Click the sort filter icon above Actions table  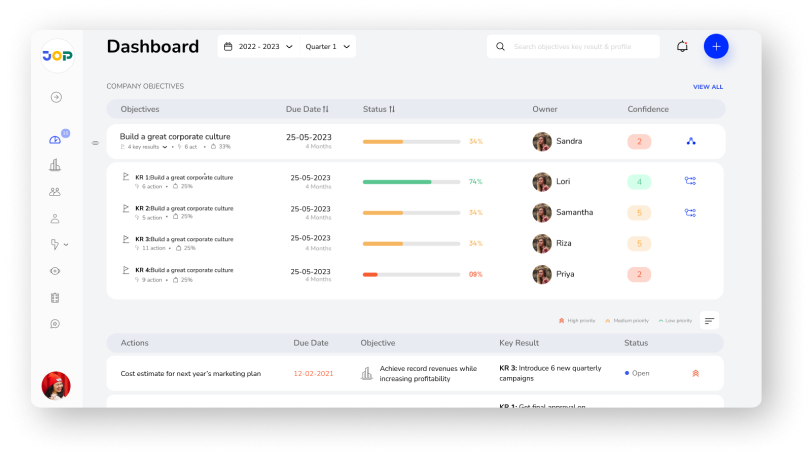(709, 320)
